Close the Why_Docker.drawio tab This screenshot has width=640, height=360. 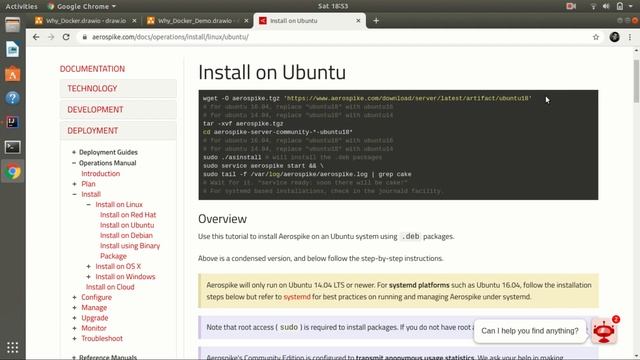(x=134, y=20)
